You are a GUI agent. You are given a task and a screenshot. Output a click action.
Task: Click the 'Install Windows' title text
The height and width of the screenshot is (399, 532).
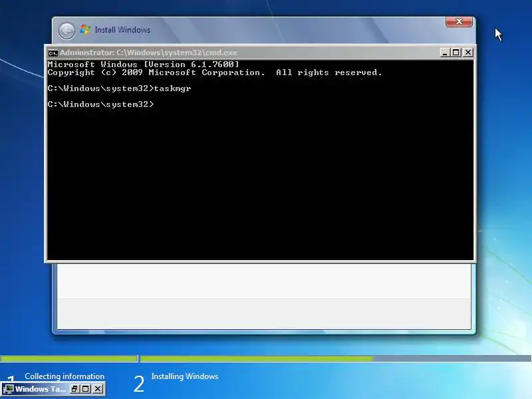pos(122,30)
